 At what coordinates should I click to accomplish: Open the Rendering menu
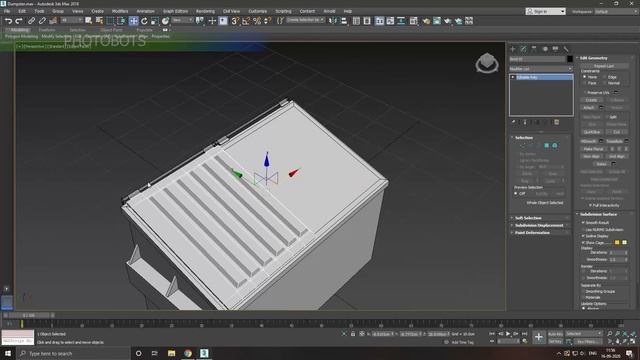[x=205, y=11]
